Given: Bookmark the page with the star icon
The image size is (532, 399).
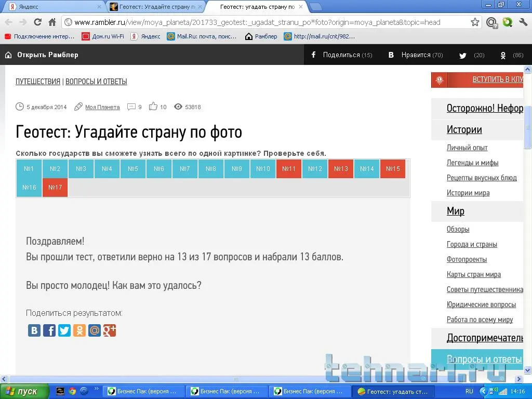Looking at the screenshot, I should pos(474,23).
